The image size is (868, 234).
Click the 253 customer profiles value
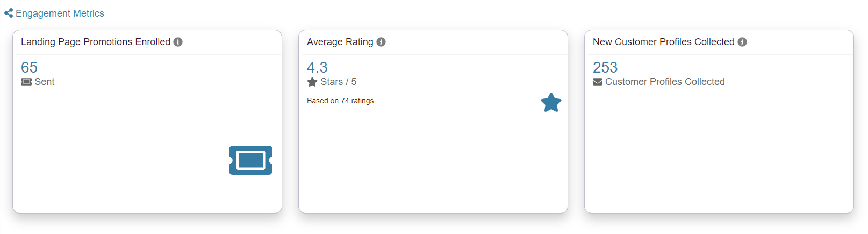[605, 67]
